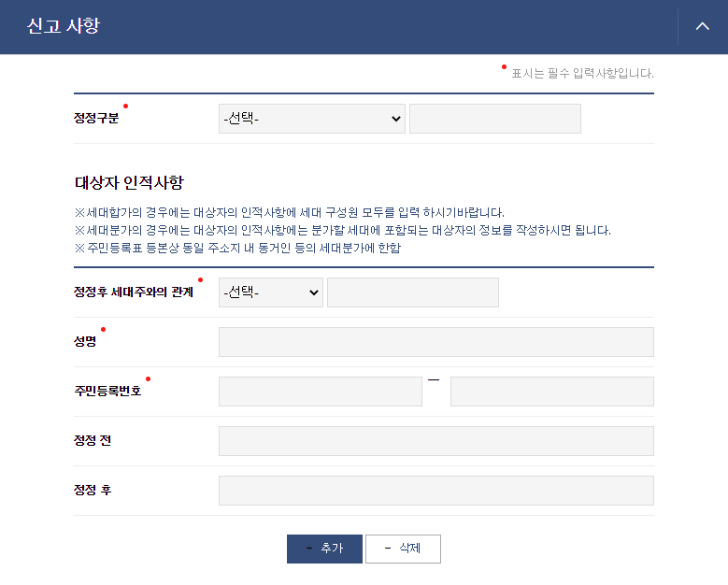Click the 주민등록번호 label
Image resolution: width=728 pixels, height=585 pixels.
click(107, 391)
